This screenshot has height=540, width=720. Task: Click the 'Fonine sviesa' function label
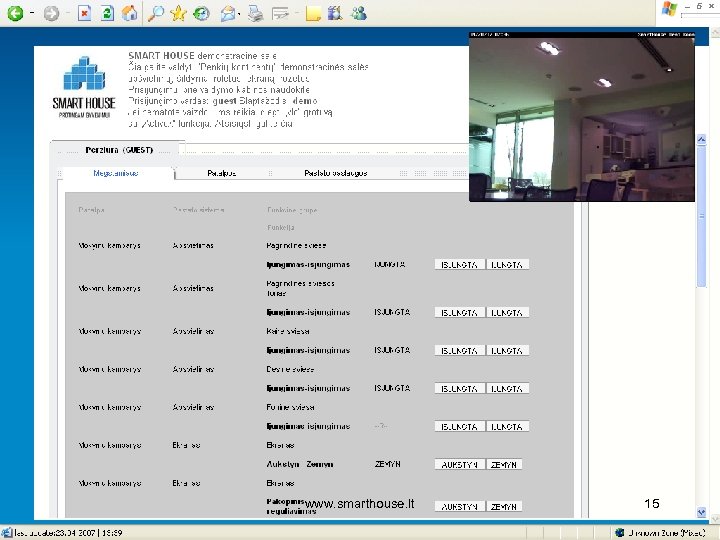(290, 407)
